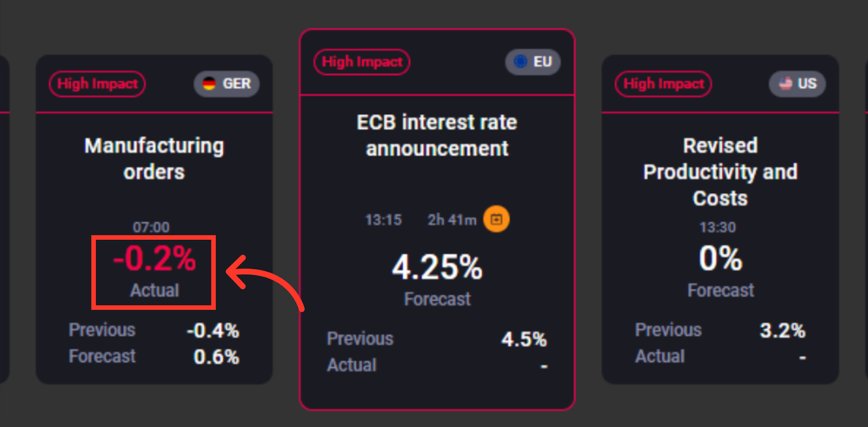
Task: Click High Impact badge on Revised Productivity card
Action: [x=663, y=84]
